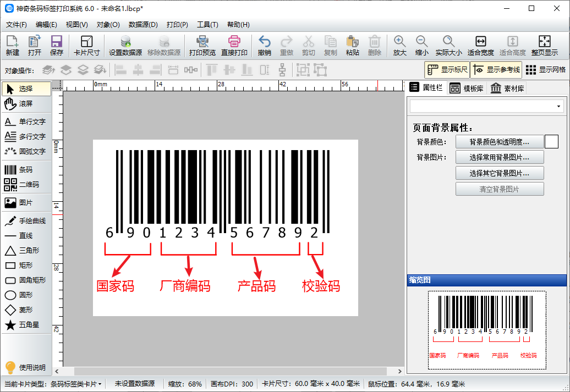
Task: Fit the canvas with 适合宽度
Action: pyautogui.click(x=480, y=46)
